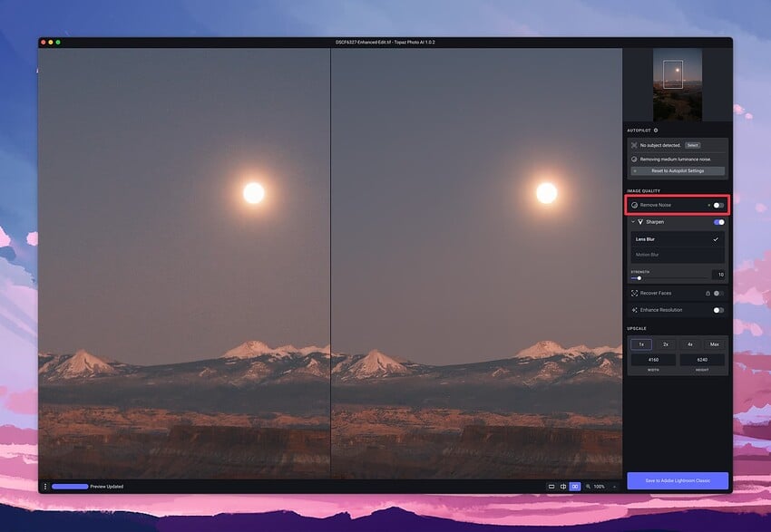Select side-by-side comparison view
This screenshot has height=532, width=771.
575,487
